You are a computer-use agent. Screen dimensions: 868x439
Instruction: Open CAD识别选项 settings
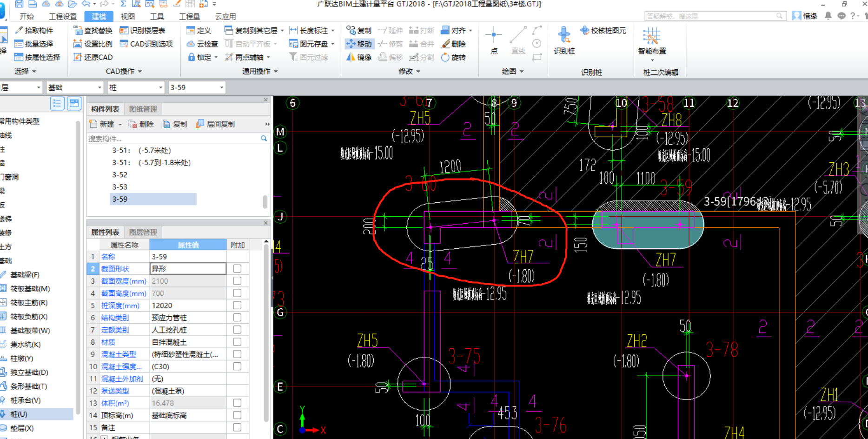click(x=146, y=44)
